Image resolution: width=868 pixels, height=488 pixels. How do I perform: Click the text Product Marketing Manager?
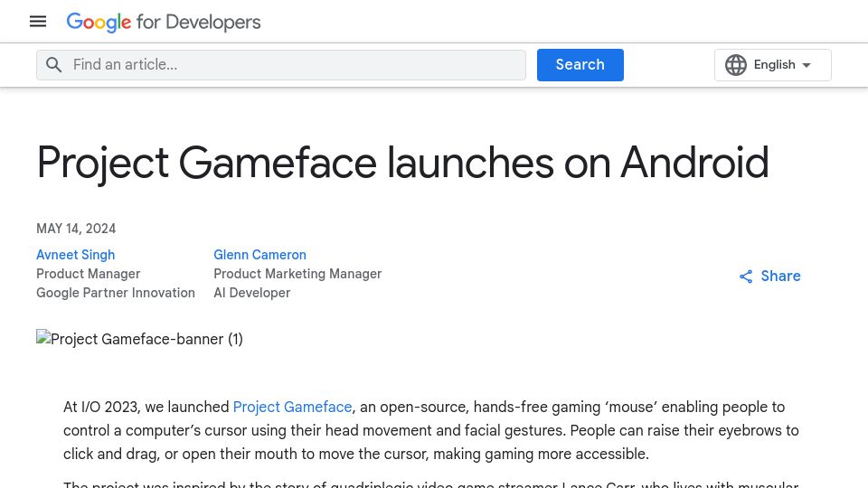tap(297, 274)
